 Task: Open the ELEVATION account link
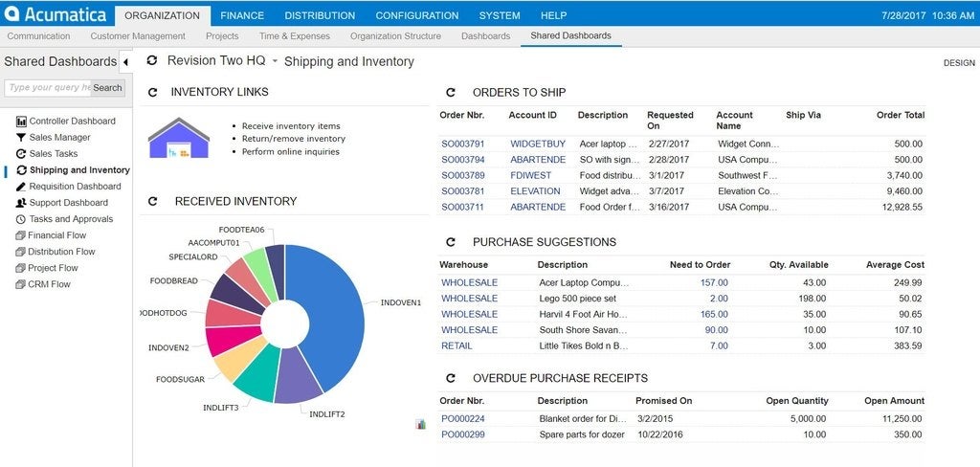coord(535,191)
